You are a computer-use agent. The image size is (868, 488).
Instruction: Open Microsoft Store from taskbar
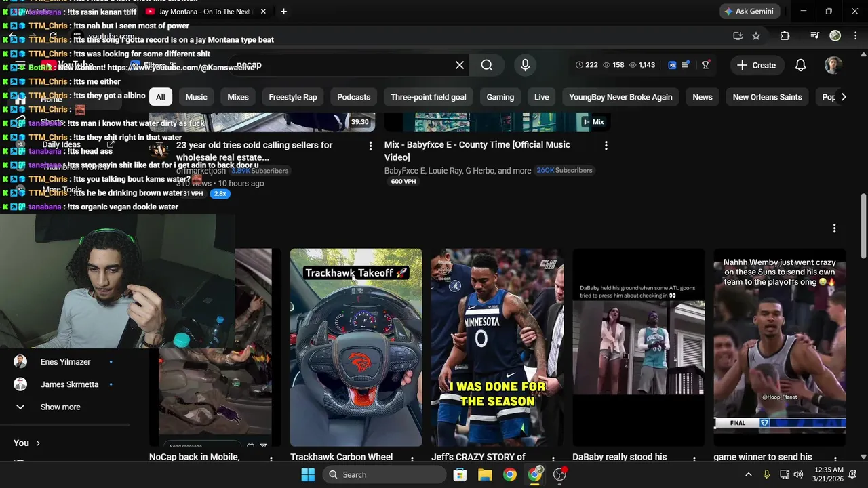point(460,474)
